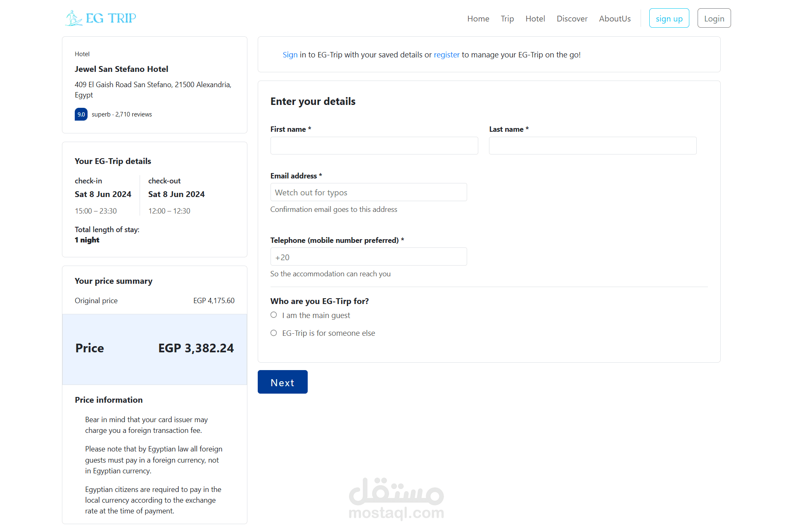The image size is (793, 532).
Task: Click the Telephone number field
Action: [368, 257]
